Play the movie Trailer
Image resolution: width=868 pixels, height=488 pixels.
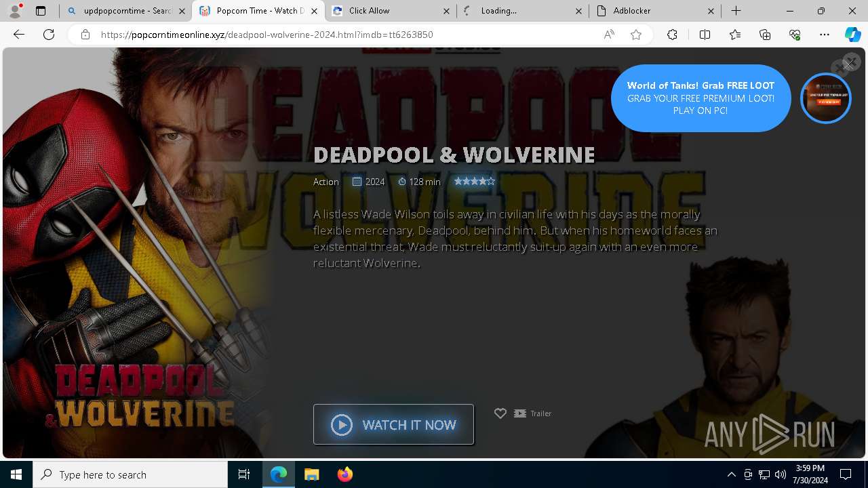click(x=533, y=413)
